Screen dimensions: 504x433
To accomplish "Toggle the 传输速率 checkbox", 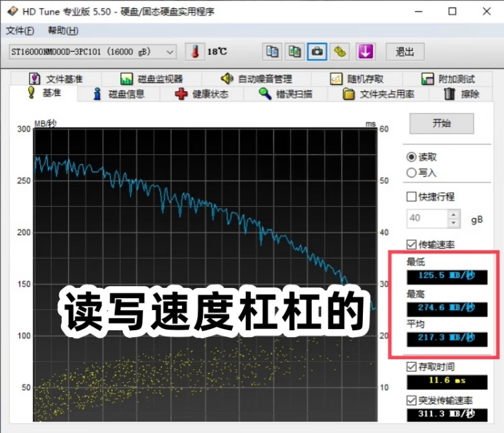I will coord(411,245).
